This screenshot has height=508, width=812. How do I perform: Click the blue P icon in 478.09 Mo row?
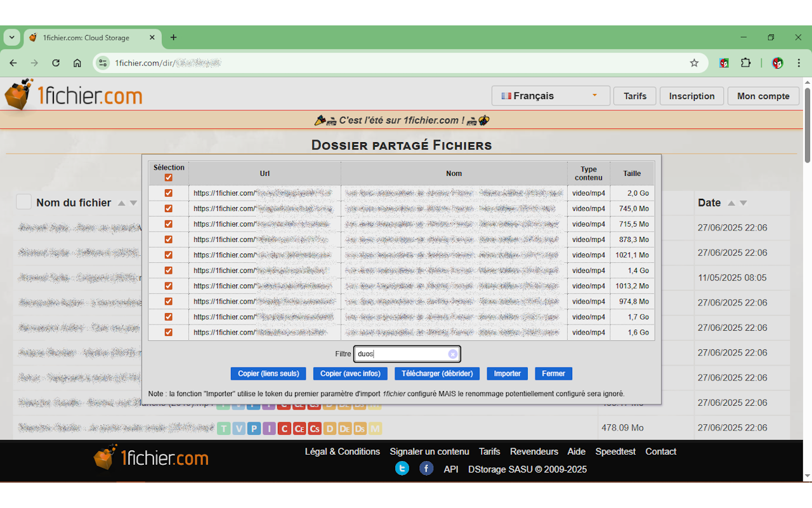click(x=254, y=429)
